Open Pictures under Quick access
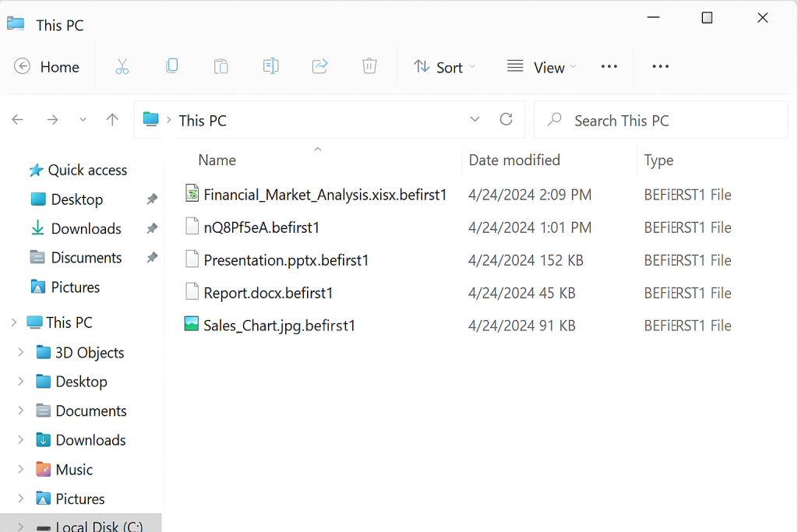The height and width of the screenshot is (532, 798). 75,287
